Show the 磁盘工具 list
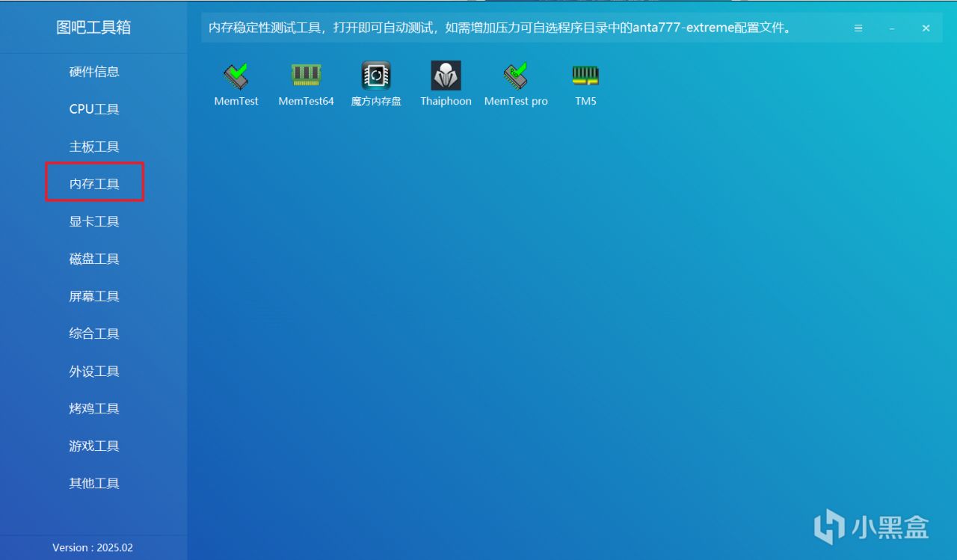The image size is (957, 560). pos(94,259)
